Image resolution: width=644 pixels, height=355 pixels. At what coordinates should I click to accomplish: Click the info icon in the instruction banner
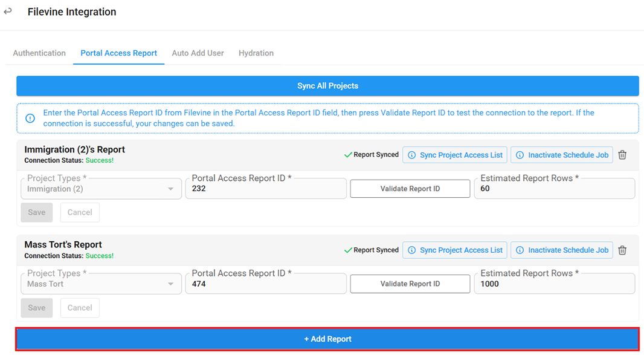[x=30, y=118]
